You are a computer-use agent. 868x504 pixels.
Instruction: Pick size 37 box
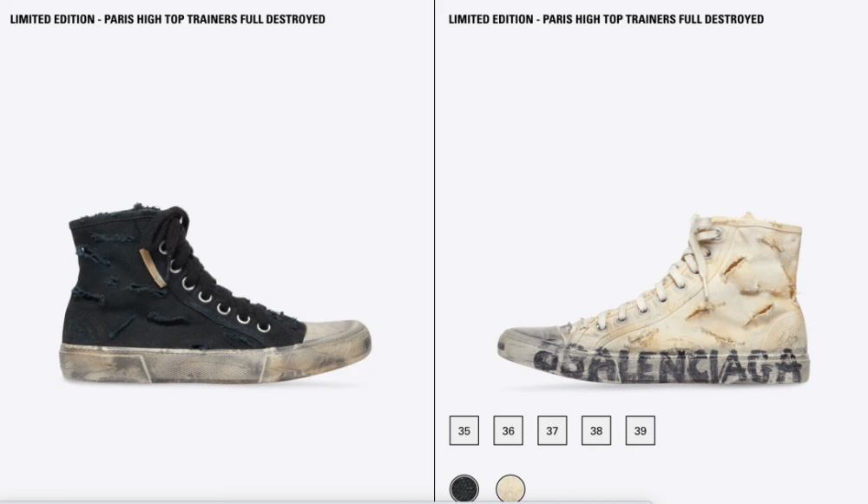point(552,430)
